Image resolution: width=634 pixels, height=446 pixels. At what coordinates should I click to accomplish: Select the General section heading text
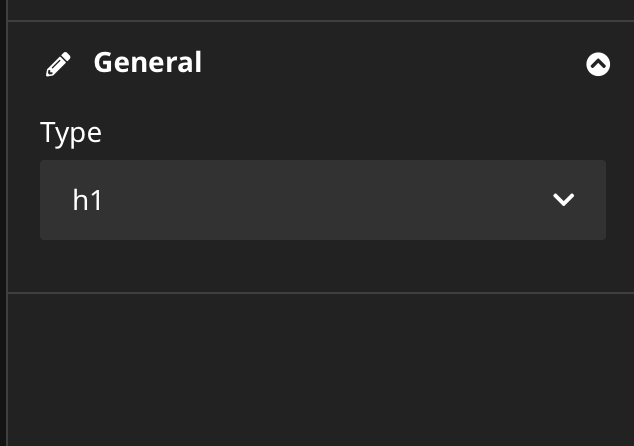pos(148,62)
